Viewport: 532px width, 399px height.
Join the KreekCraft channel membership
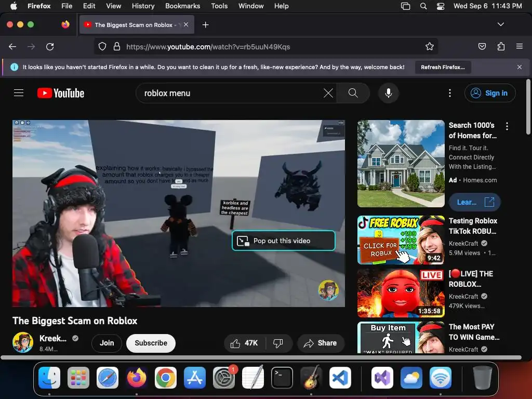tap(107, 343)
